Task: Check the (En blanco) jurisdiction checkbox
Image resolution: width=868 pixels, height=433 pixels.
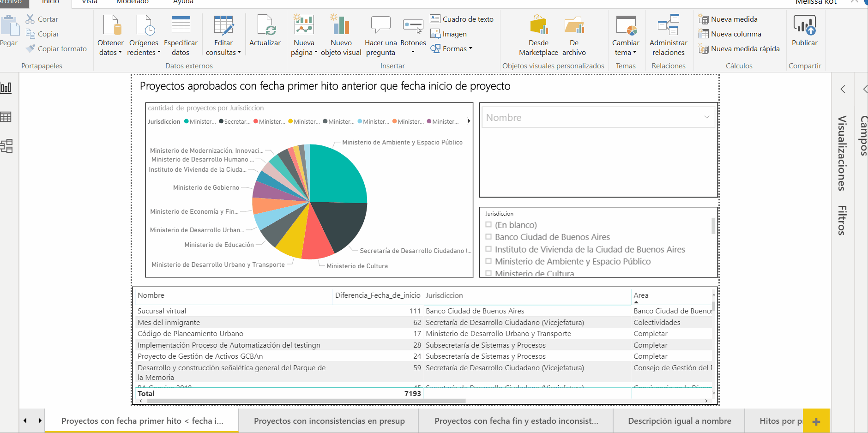Action: tap(488, 225)
